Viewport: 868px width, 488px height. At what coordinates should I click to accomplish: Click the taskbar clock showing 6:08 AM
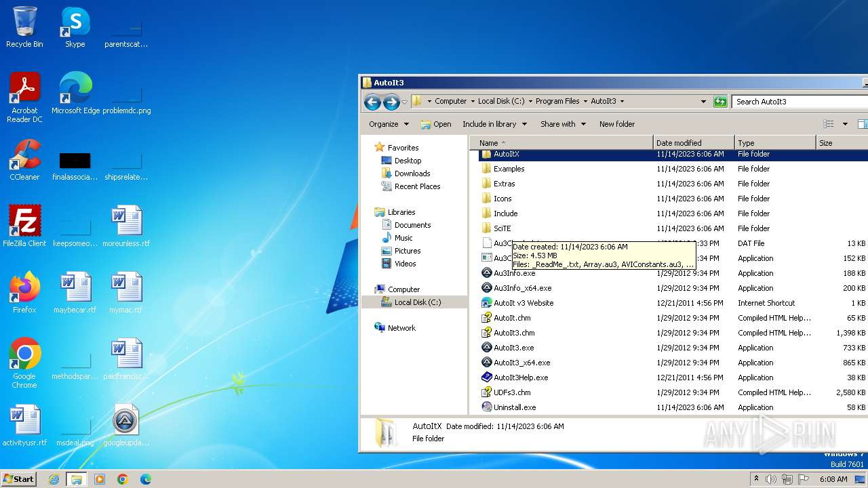833,479
